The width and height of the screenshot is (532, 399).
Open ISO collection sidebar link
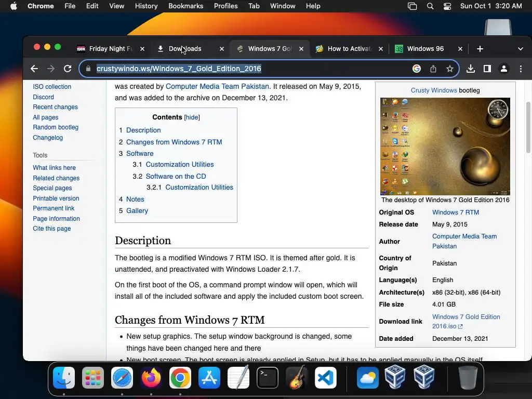click(x=52, y=87)
